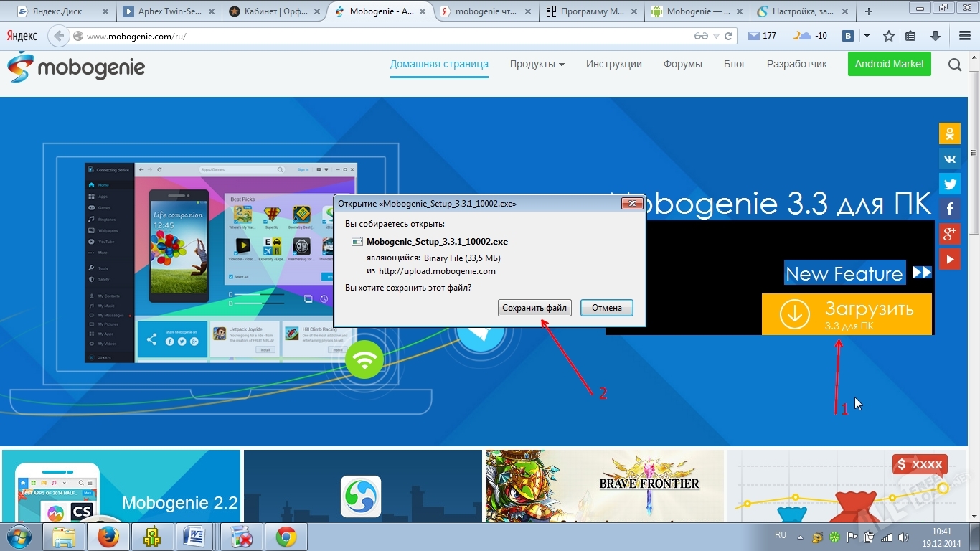Click the green Android Market button
This screenshot has height=551, width=980.
[x=889, y=64]
